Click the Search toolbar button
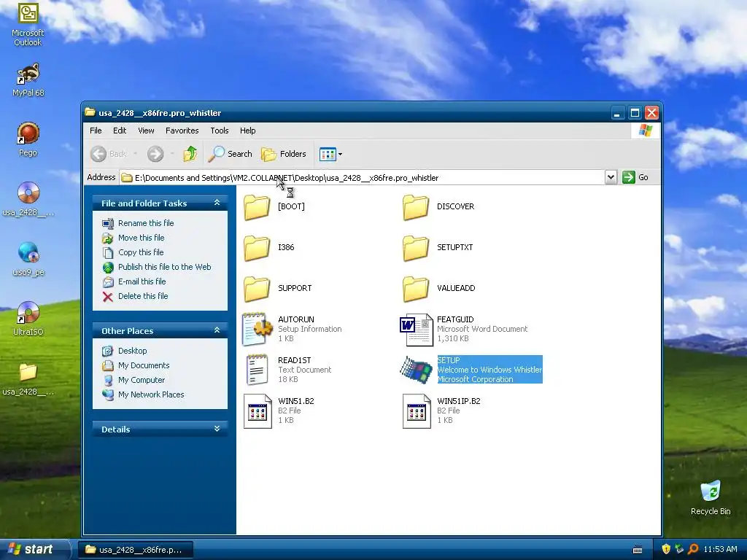The width and height of the screenshot is (747, 560). [x=231, y=154]
